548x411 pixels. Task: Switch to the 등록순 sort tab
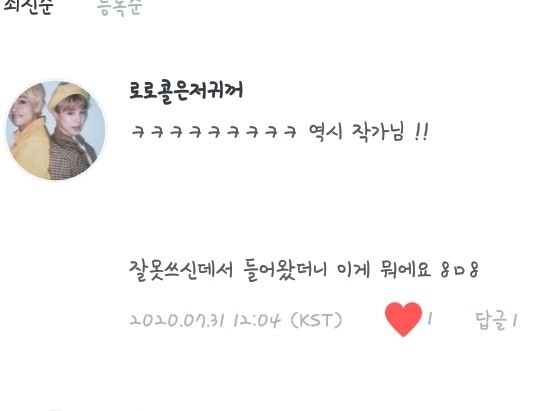pyautogui.click(x=120, y=8)
